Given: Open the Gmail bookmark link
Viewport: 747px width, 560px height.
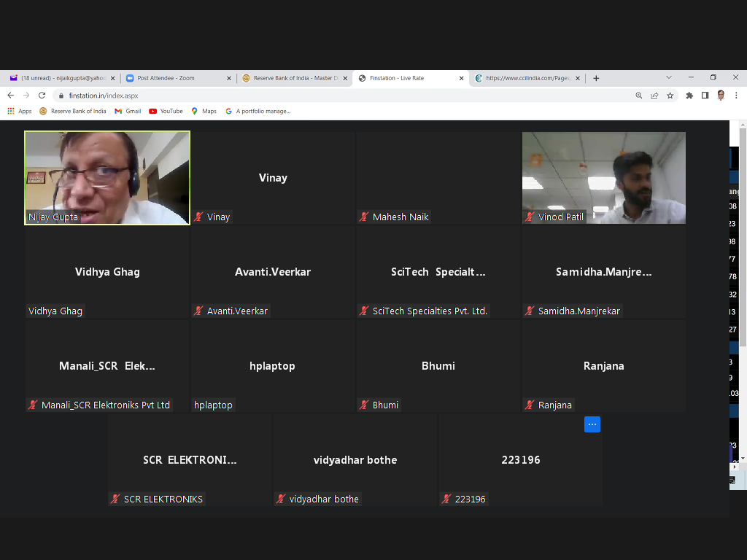Looking at the screenshot, I should pyautogui.click(x=128, y=112).
